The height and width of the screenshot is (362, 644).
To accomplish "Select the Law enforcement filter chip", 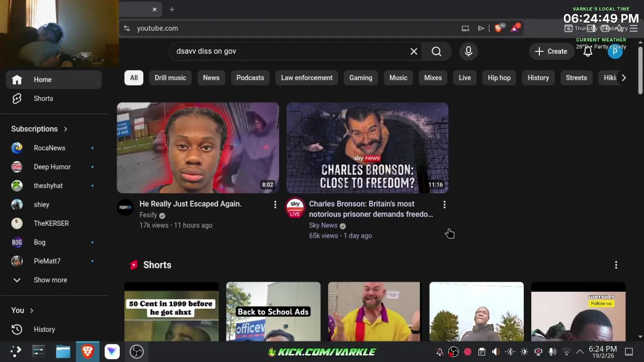I will click(306, 78).
